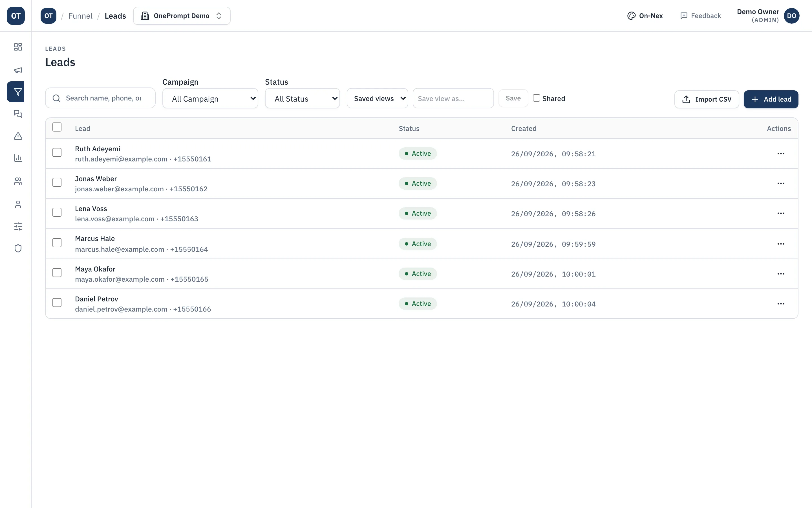Click the Demo Owner account name
The width and height of the screenshot is (812, 508).
[758, 12]
